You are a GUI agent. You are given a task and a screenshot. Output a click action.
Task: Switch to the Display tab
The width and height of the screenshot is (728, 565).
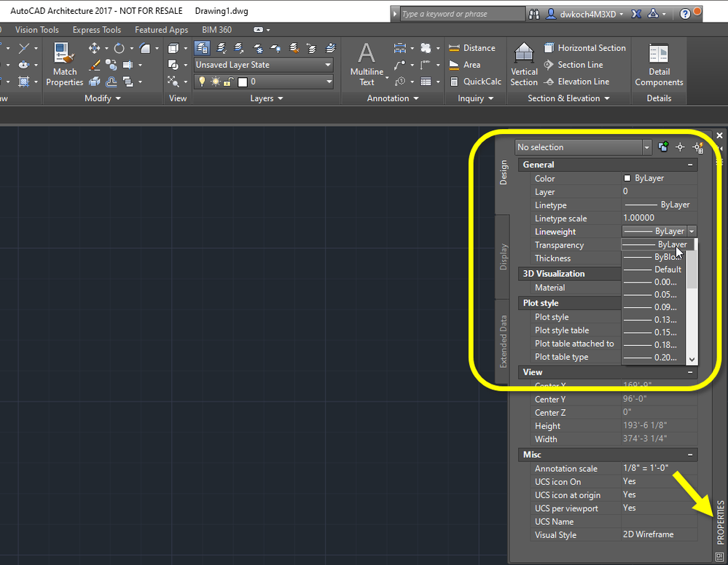(x=503, y=257)
